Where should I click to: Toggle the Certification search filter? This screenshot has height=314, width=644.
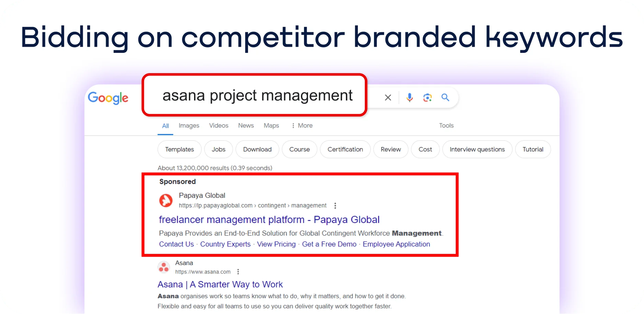(x=345, y=149)
